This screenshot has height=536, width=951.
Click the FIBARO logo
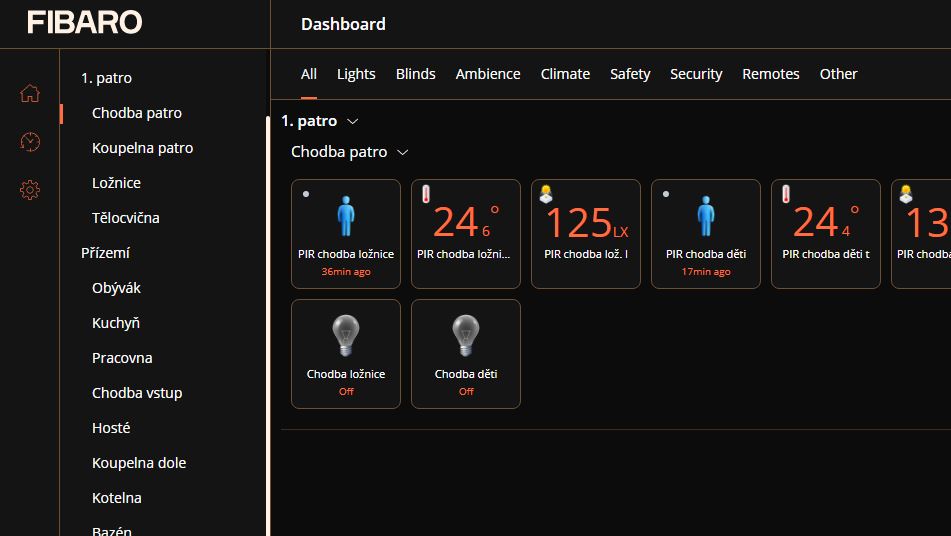click(x=84, y=22)
